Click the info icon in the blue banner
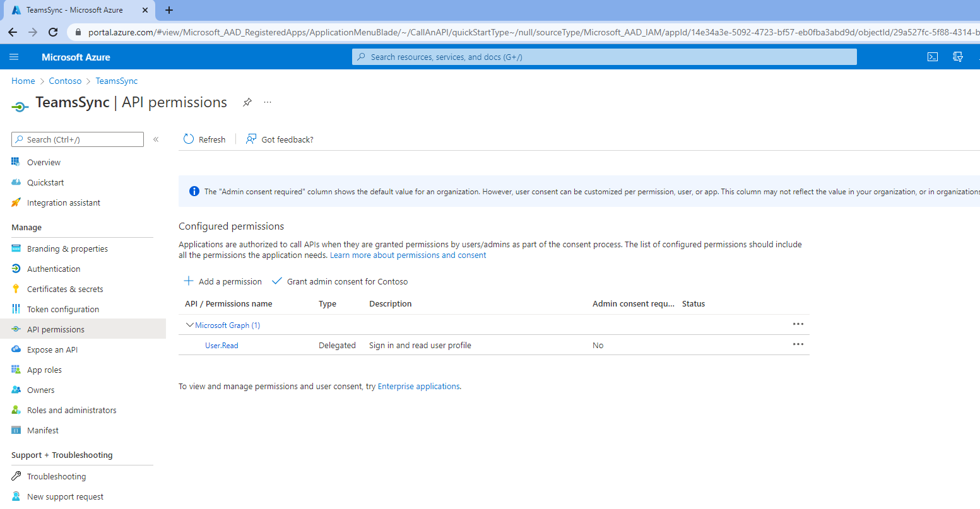Viewport: 980px width, 509px height. click(x=194, y=191)
